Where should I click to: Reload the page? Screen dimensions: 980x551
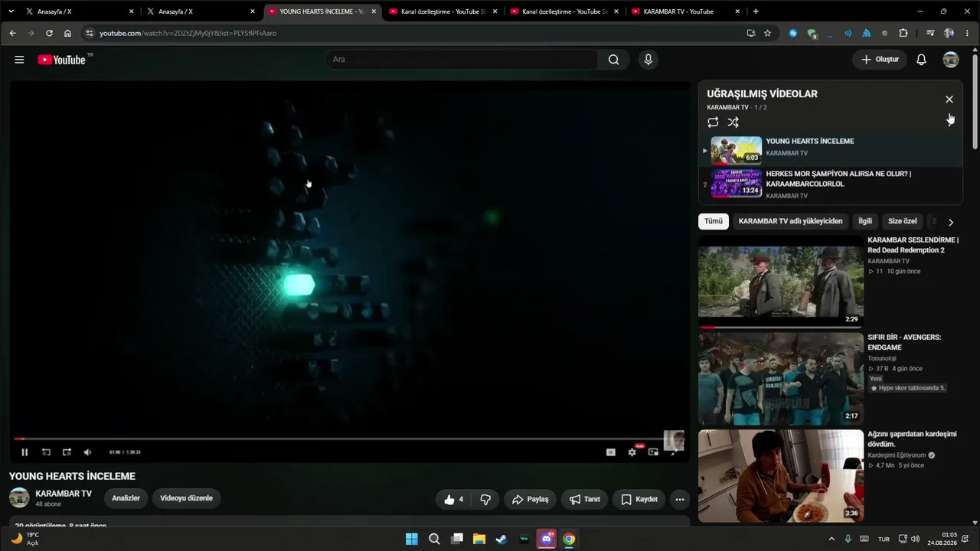pos(49,34)
